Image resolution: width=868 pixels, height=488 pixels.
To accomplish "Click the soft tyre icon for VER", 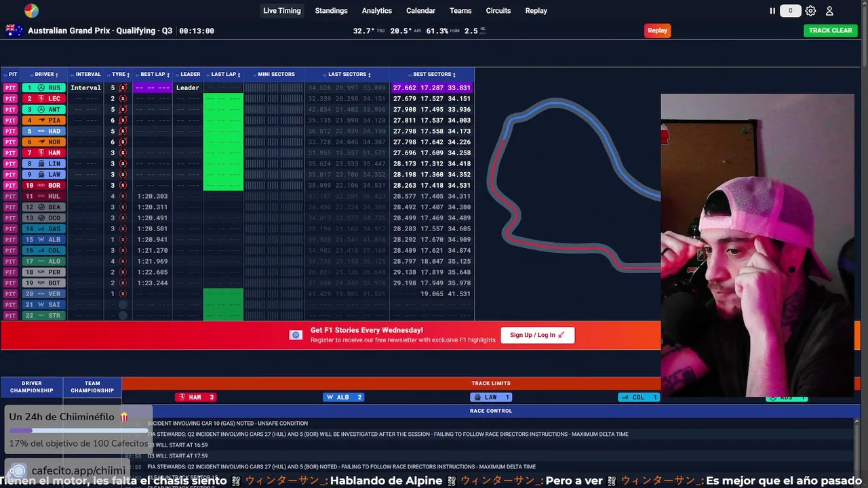I will (x=123, y=293).
